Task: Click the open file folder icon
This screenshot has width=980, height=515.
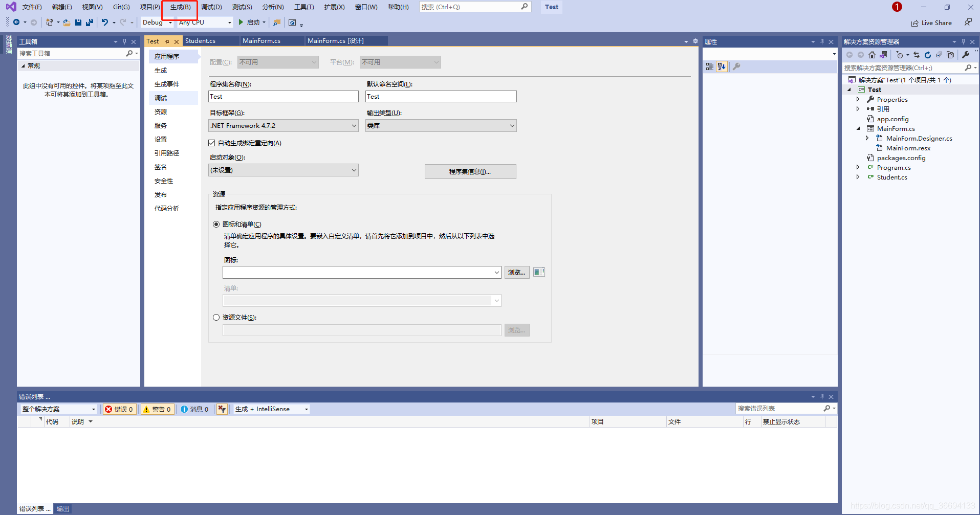Action: tap(67, 22)
